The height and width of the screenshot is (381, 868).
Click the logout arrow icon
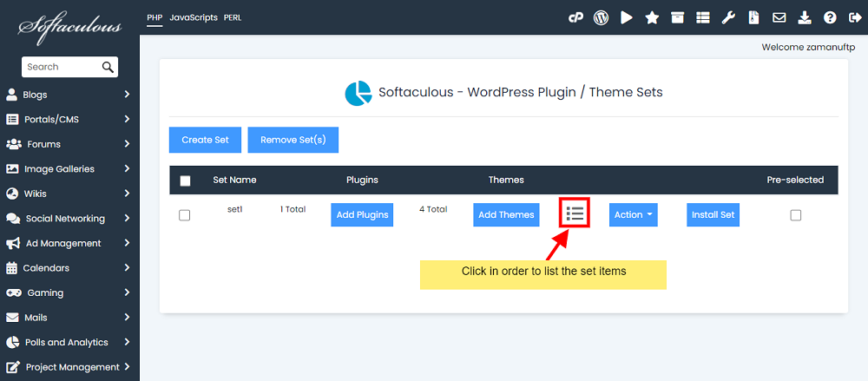(x=854, y=17)
